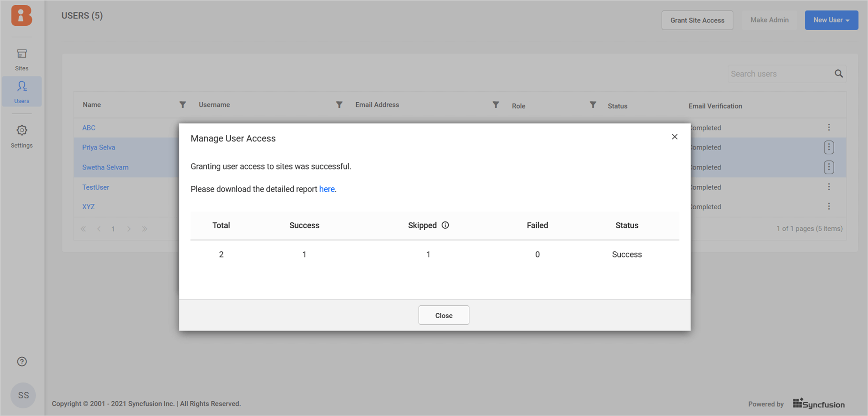Open the ABC user link

(89, 128)
